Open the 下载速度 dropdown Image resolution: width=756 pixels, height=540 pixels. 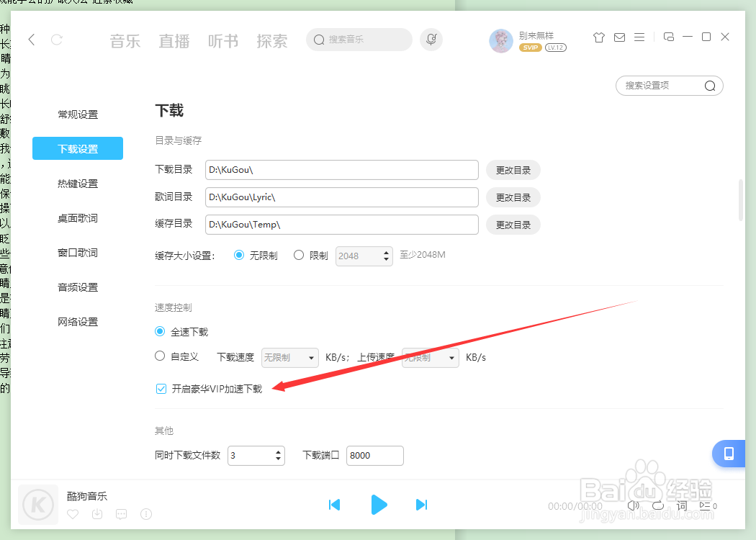click(x=289, y=358)
